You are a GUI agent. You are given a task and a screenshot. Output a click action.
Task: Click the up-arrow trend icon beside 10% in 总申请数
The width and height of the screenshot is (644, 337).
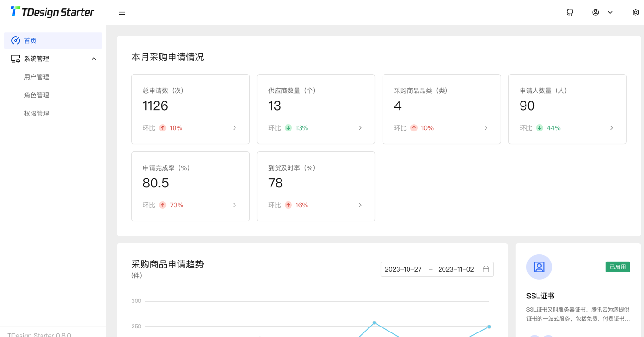[163, 128]
